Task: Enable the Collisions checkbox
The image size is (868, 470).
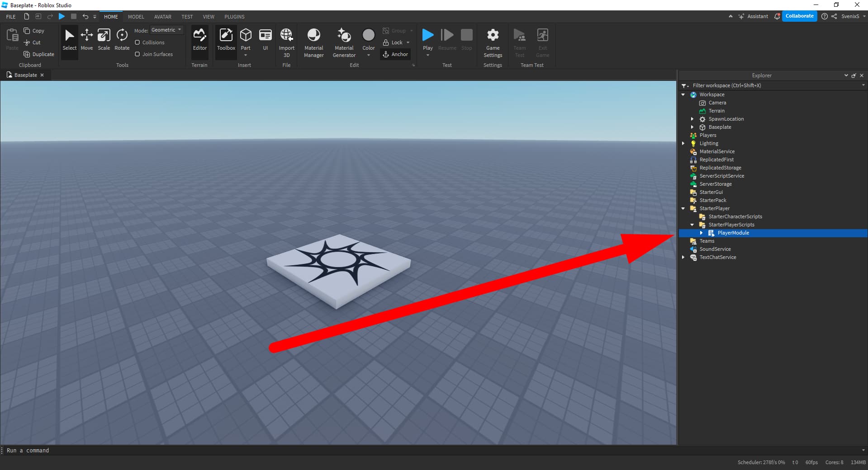Action: coord(138,42)
